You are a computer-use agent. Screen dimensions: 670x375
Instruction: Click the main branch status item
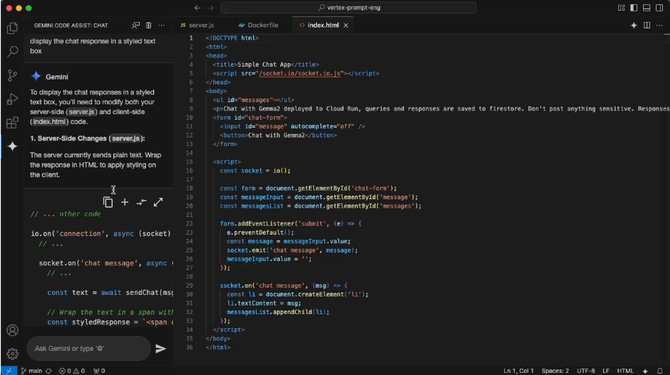31,371
